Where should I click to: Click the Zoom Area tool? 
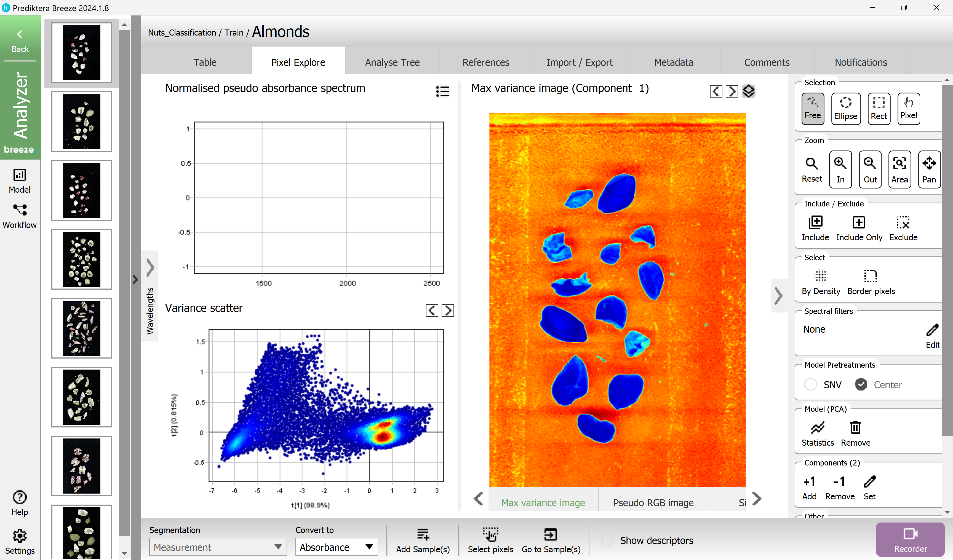pos(900,169)
